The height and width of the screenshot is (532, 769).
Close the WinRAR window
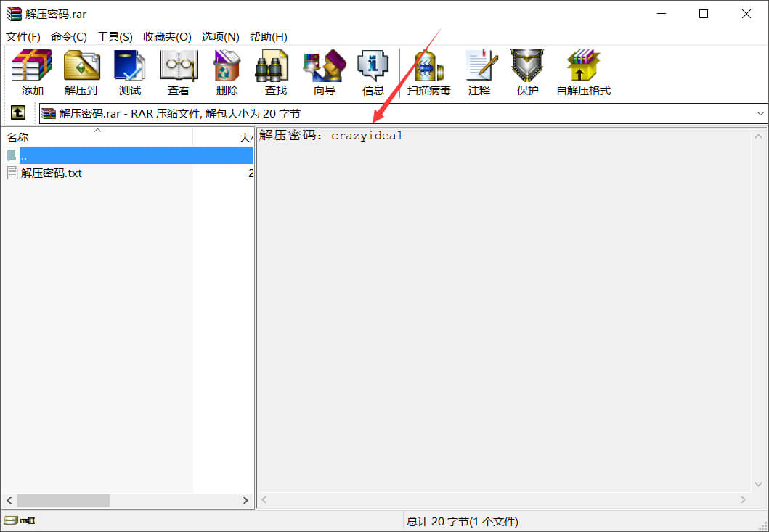tap(746, 14)
